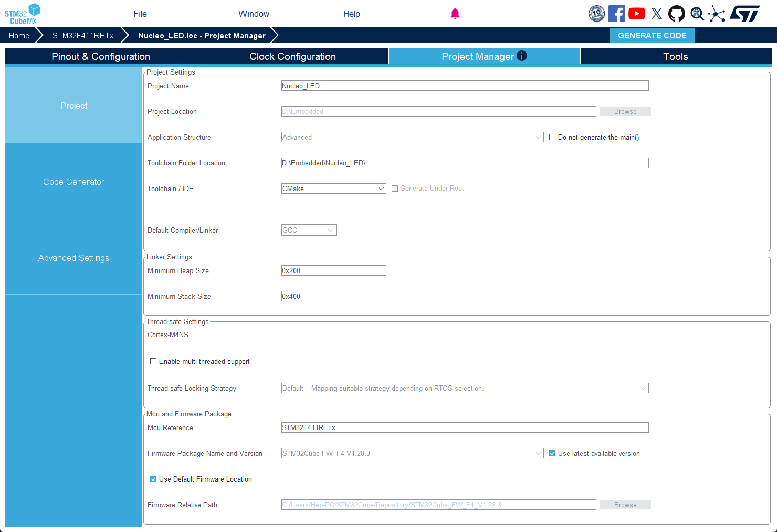This screenshot has height=532, width=777.
Task: Go to STM32F411RETx breadcrumb
Action: [x=83, y=35]
